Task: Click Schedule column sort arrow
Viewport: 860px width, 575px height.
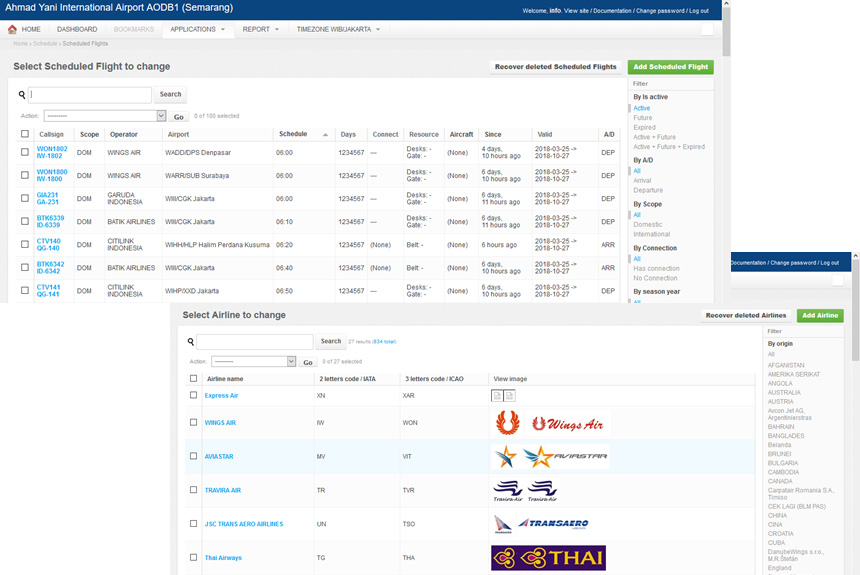Action: click(325, 134)
